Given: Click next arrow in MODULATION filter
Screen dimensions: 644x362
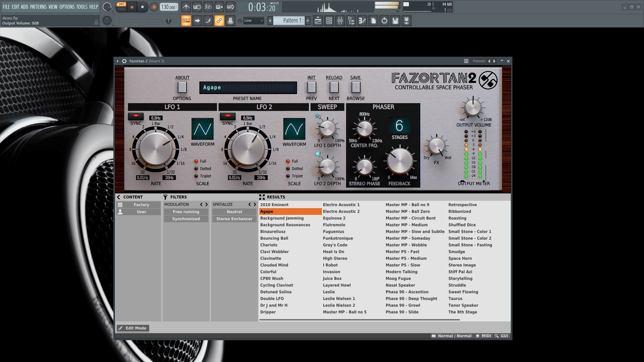Looking at the screenshot, I should [206, 204].
